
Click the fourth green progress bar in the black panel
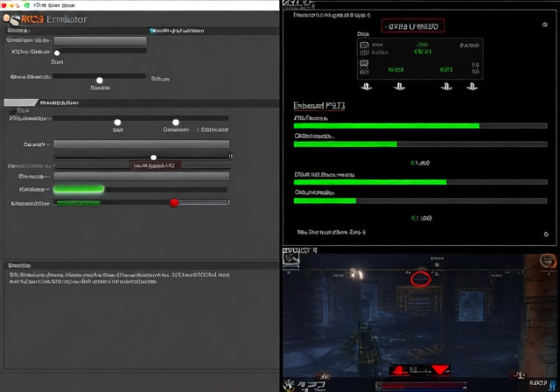420,200
